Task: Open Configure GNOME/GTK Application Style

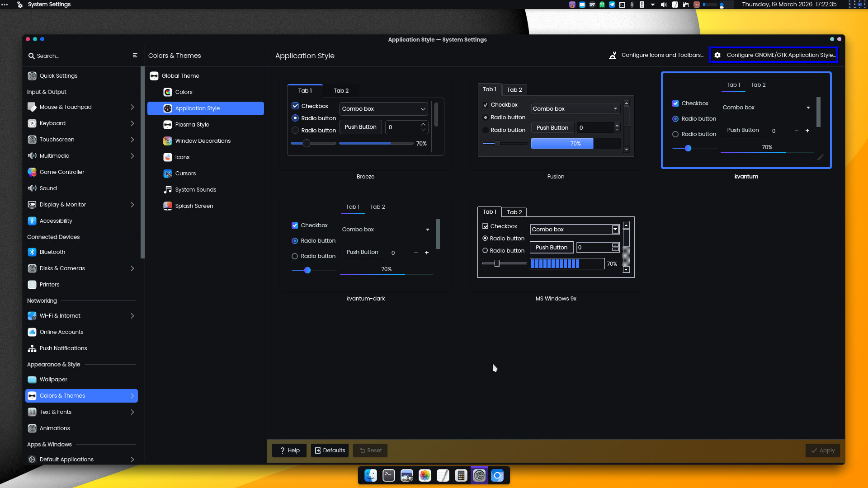Action: pyautogui.click(x=774, y=55)
